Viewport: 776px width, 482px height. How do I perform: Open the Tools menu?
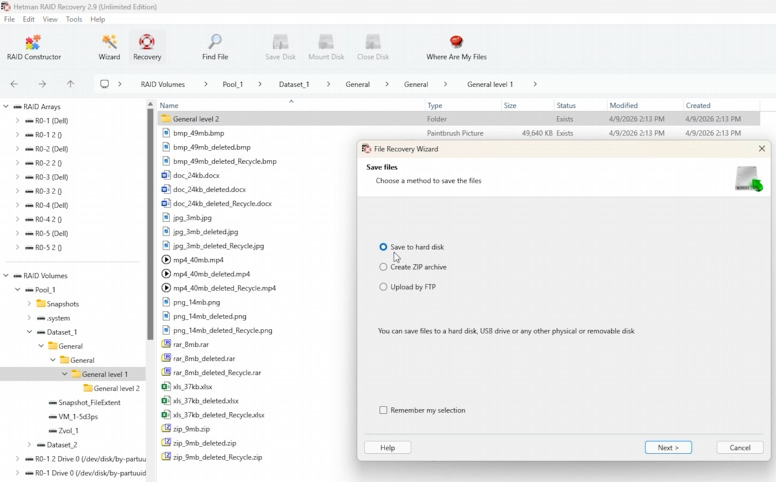tap(74, 19)
